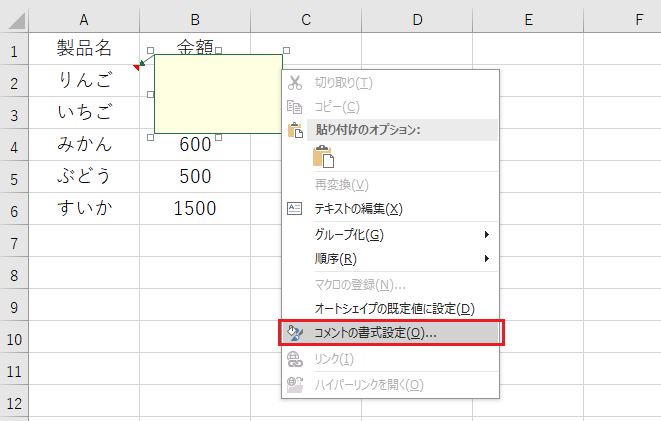Select column B header
Viewport: 661px width, 421px height.
(195, 20)
